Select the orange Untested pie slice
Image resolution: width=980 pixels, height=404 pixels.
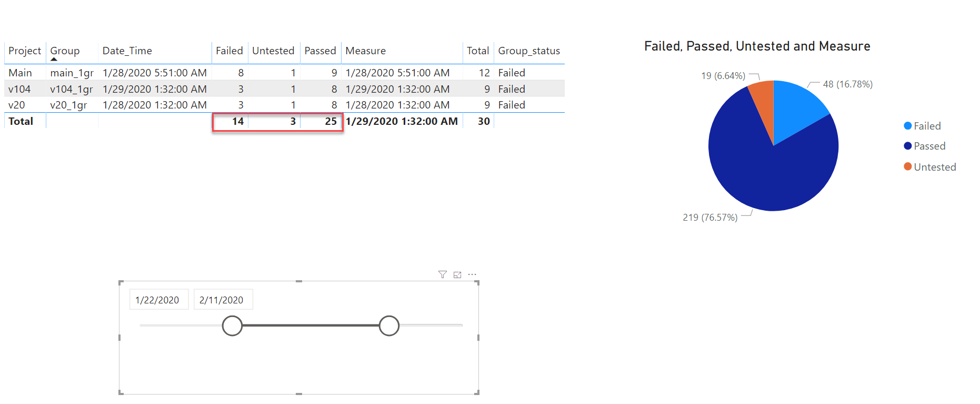click(x=765, y=103)
